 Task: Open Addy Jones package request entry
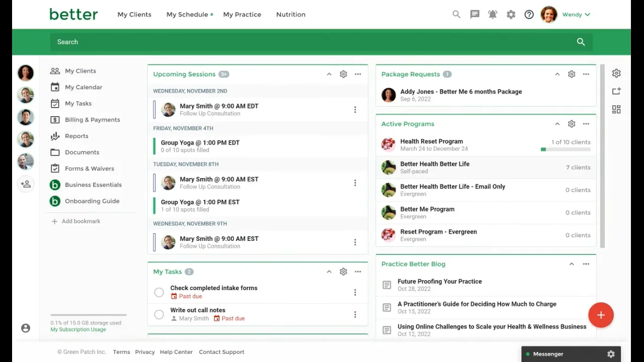tap(486, 95)
